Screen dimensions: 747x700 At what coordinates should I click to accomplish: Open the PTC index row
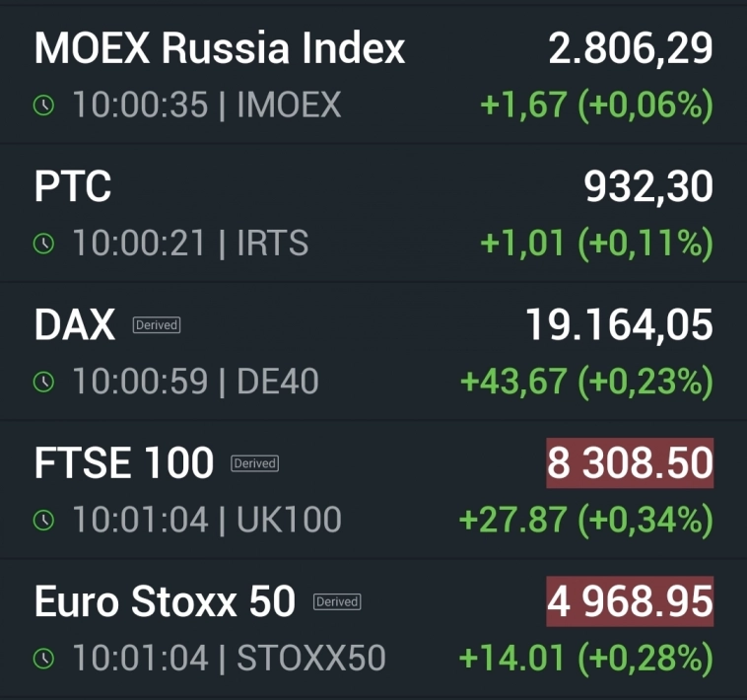(73, 186)
